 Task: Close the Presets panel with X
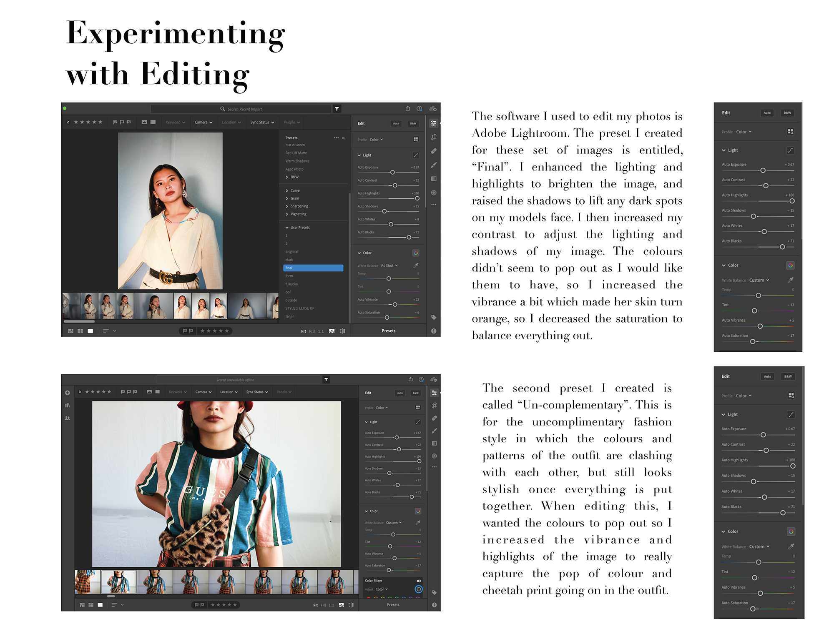pos(343,138)
